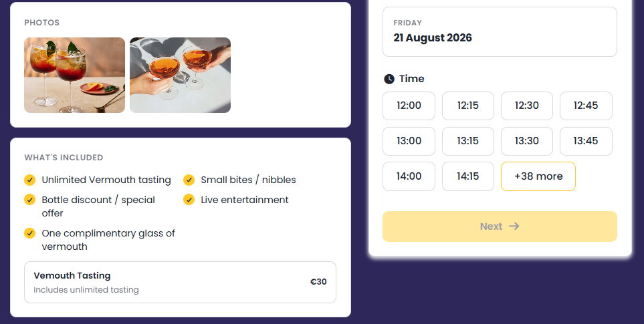Viewport: 644px width, 324px height.
Task: Click the checkmark beside One complimentary glass
Action: (29, 233)
